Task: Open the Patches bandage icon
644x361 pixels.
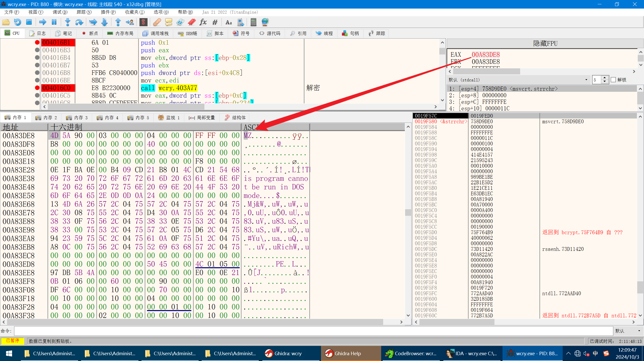Action: (x=157, y=22)
